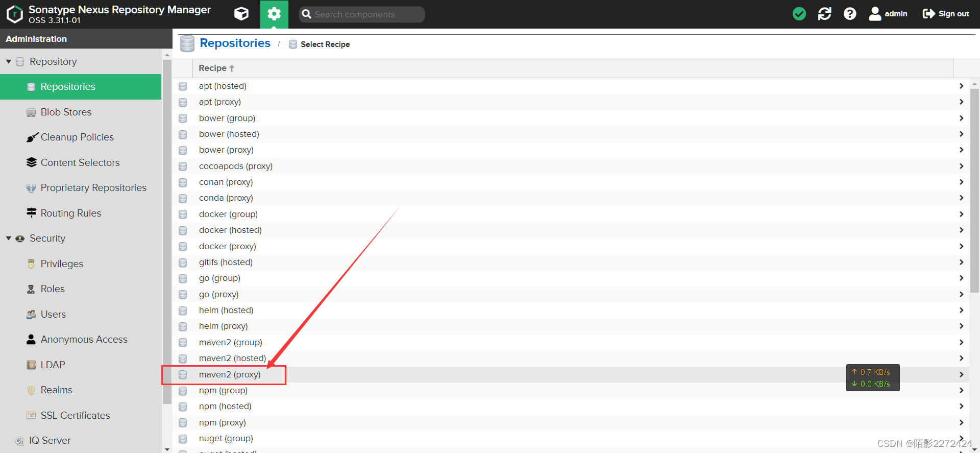Select the npm (group) recipe
Image resolution: width=980 pixels, height=453 pixels.
click(571, 390)
